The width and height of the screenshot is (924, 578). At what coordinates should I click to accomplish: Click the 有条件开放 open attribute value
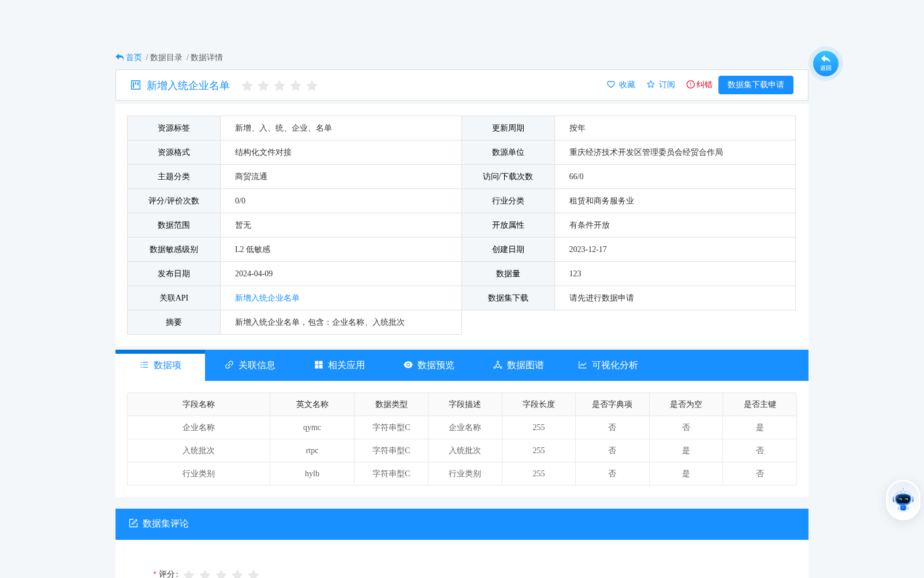[590, 225]
